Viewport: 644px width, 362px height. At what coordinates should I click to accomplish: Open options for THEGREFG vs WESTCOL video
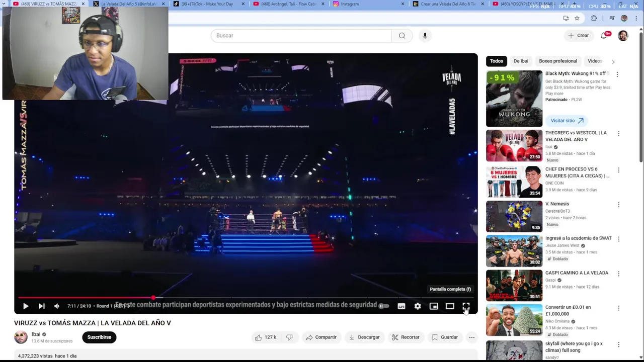tap(618, 134)
